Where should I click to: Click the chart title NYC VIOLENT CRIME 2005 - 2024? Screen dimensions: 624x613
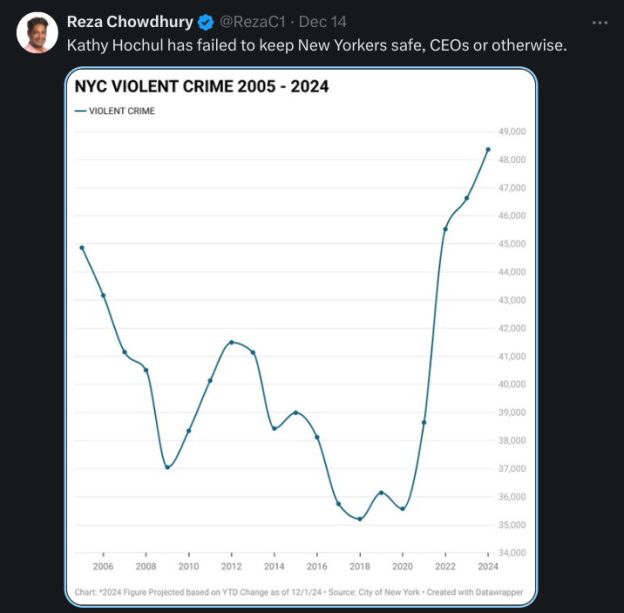[202, 87]
